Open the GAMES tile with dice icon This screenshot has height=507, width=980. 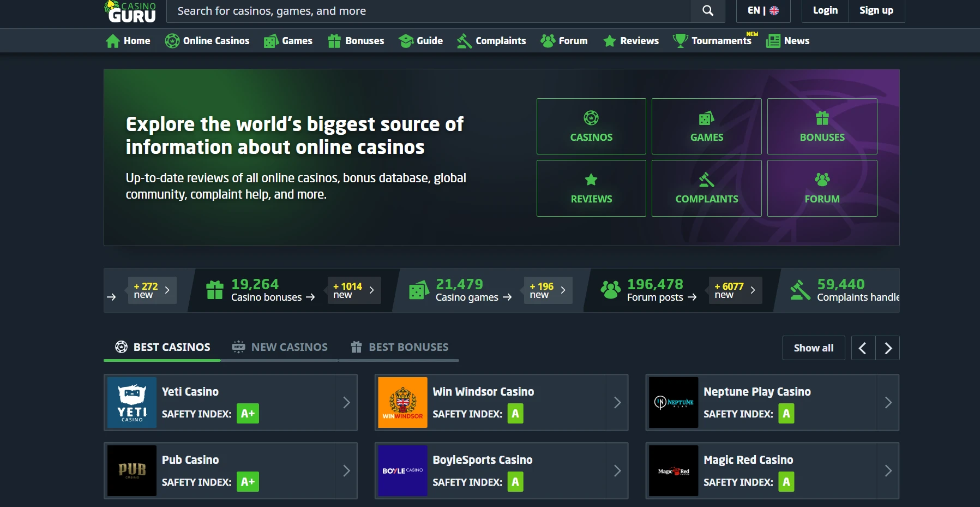click(706, 127)
